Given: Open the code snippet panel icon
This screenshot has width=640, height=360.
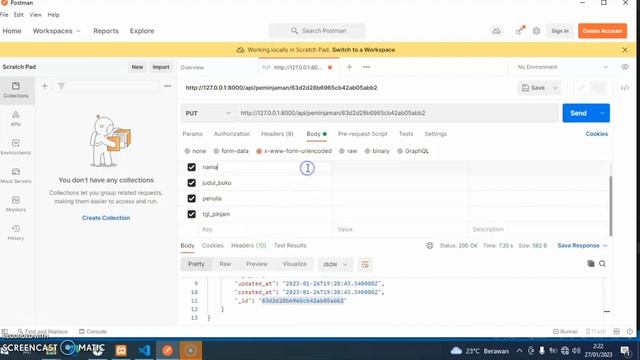Looking at the screenshot, I should (625, 88).
